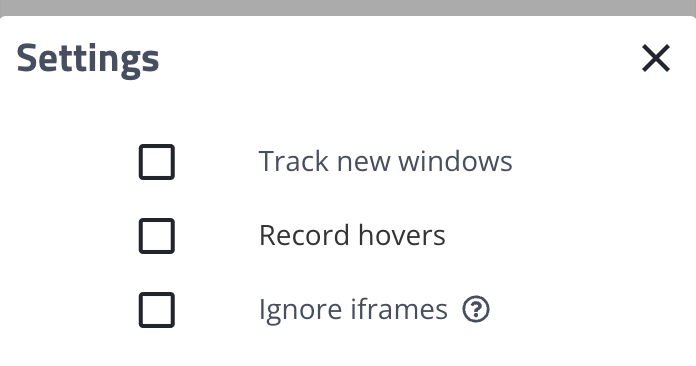Viewport: 696px width, 366px height.
Task: Select the empty box next to Record hovers
Action: (x=157, y=236)
